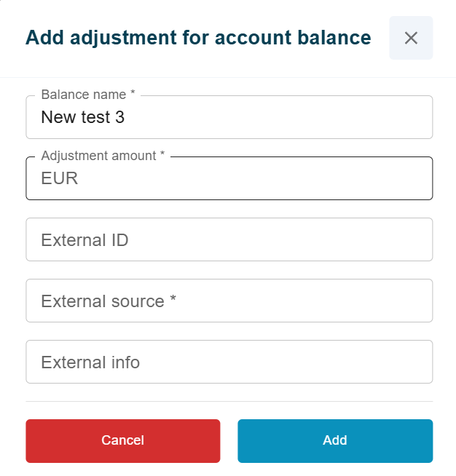Click the word "Add" on the blue button
Viewport: 456px width, 476px height.
[335, 440]
